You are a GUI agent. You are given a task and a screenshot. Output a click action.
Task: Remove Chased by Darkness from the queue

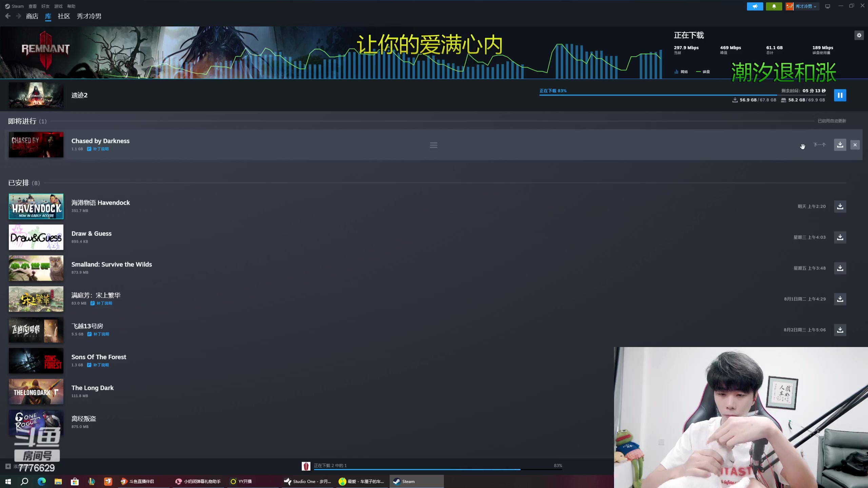coord(855,145)
